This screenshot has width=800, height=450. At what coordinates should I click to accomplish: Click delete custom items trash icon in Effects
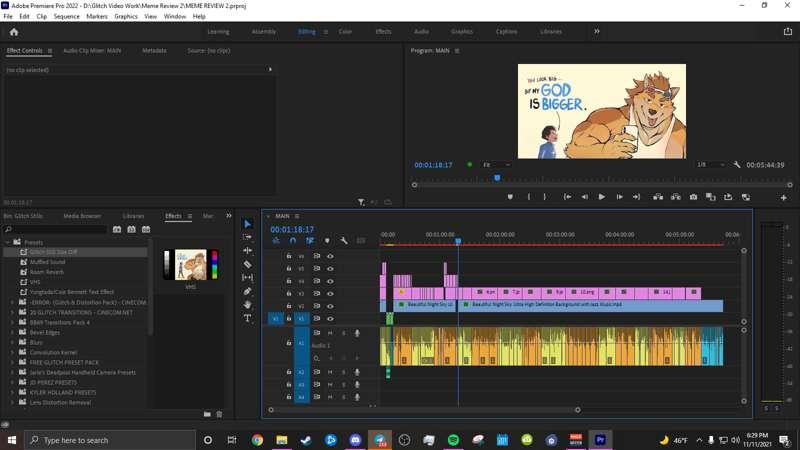pyautogui.click(x=219, y=414)
